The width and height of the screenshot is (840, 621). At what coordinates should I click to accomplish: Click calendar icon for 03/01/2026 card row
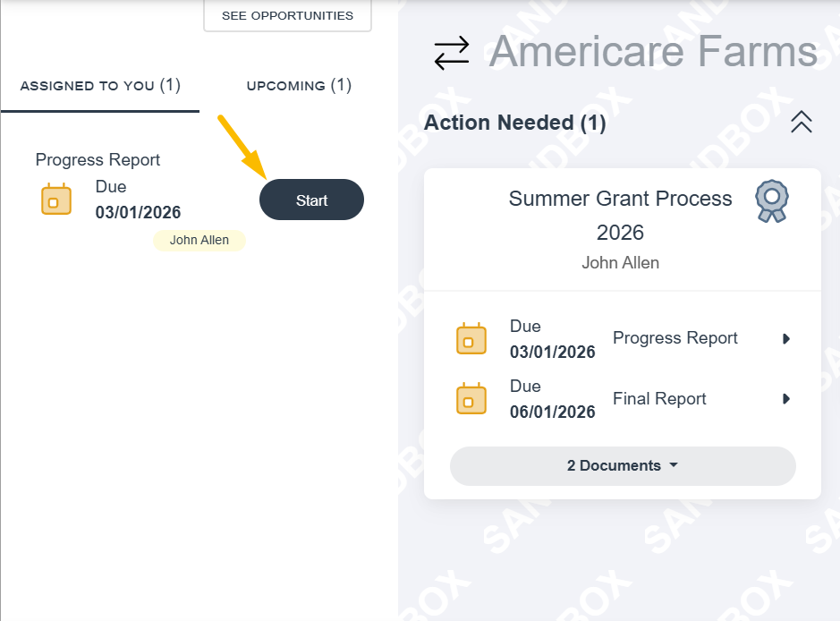coord(471,338)
